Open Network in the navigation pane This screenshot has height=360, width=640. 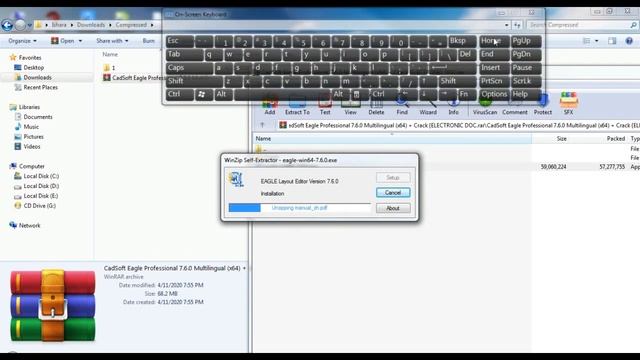[x=29, y=225]
